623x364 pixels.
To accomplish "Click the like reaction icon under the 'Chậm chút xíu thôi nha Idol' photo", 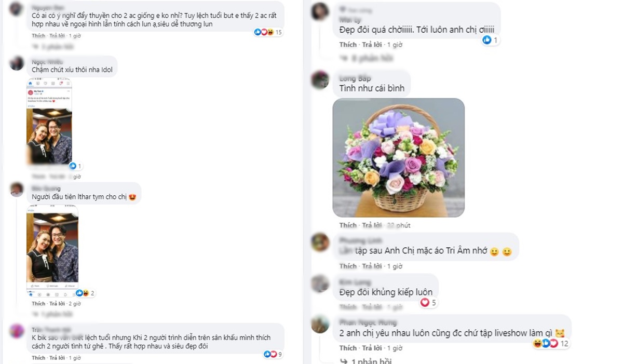I will pos(73,166).
